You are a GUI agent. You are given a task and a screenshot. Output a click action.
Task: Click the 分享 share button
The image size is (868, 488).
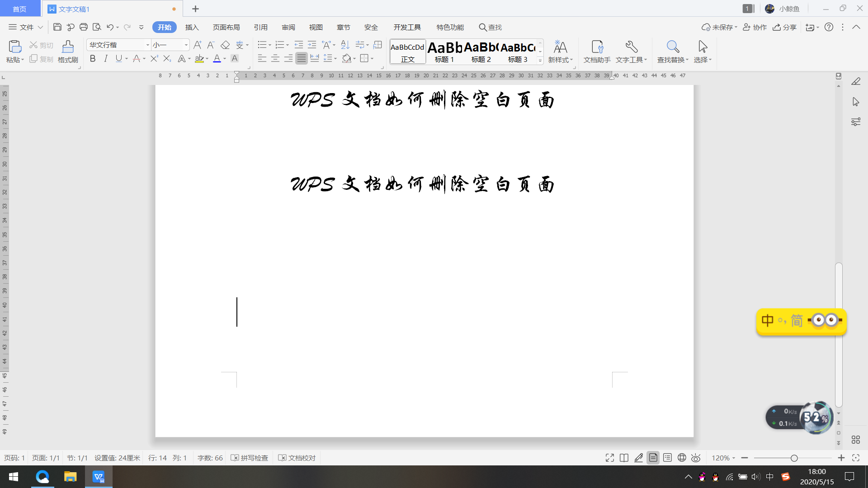784,27
